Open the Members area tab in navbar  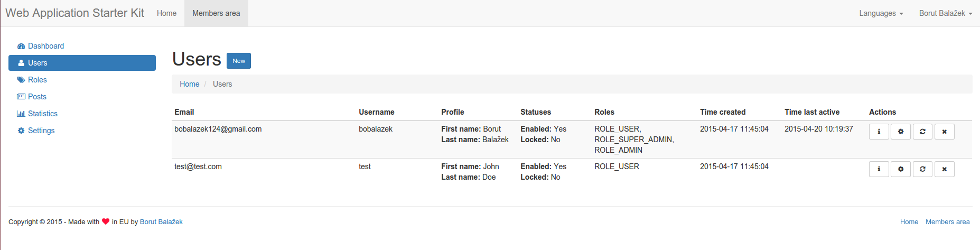pyautogui.click(x=216, y=13)
